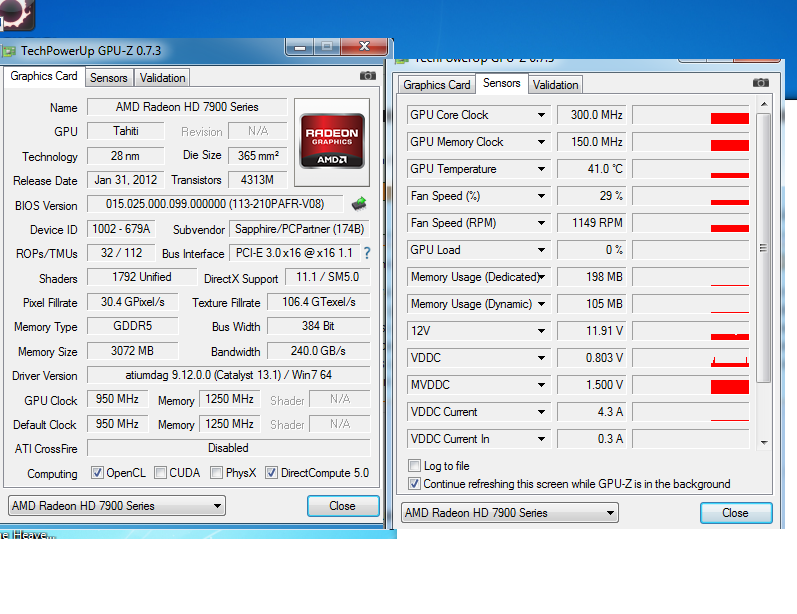Open the GPU Core Clock sensor dropdown
Viewport: 797px width, 614px height.
pos(542,115)
